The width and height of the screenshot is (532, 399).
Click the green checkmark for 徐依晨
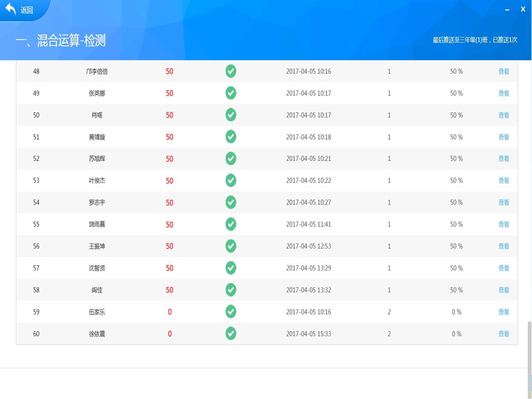[x=231, y=334]
